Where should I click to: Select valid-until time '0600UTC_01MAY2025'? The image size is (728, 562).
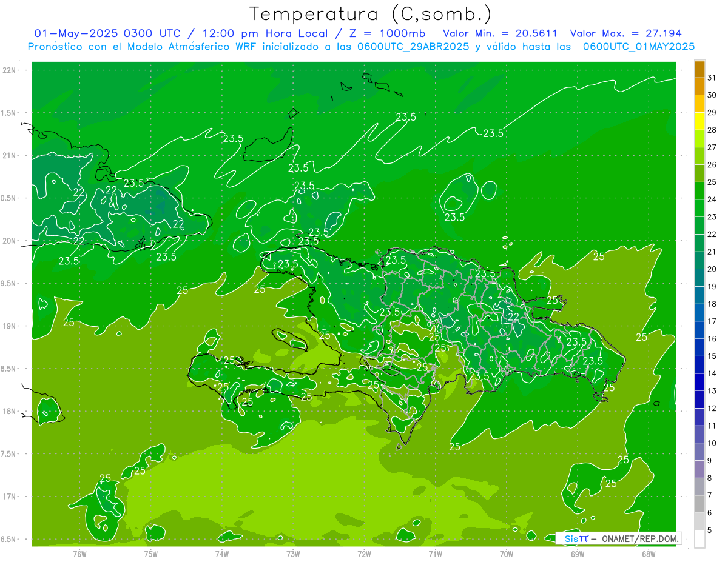639,47
